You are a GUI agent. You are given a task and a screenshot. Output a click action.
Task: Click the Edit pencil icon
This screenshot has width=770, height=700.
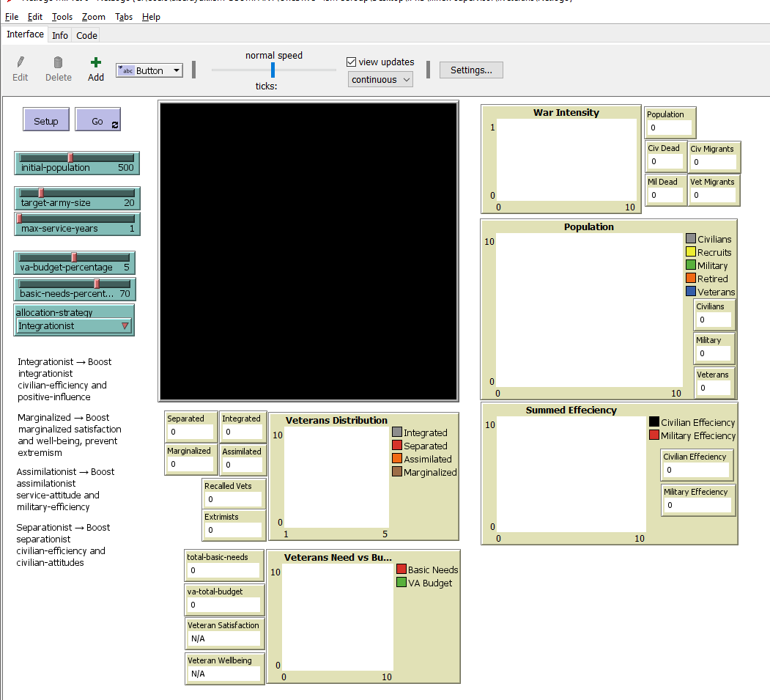pyautogui.click(x=21, y=63)
